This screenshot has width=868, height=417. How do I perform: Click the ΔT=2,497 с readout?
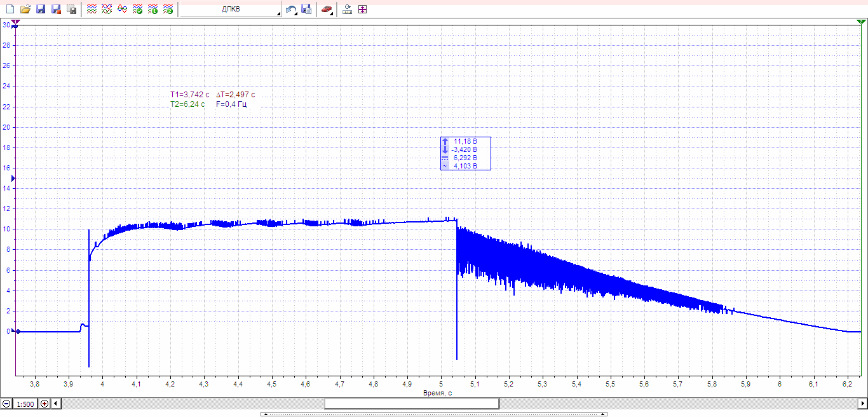coord(236,95)
